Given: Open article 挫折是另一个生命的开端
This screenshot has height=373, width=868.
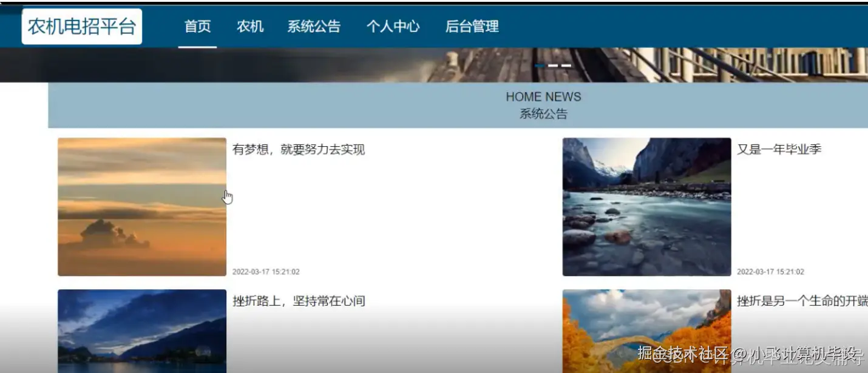Looking at the screenshot, I should click(x=802, y=301).
